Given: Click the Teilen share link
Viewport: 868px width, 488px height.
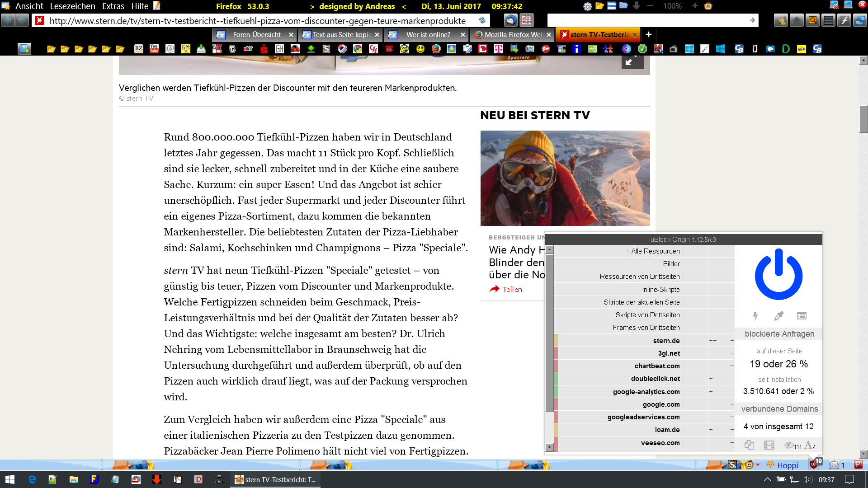Looking at the screenshot, I should 512,289.
